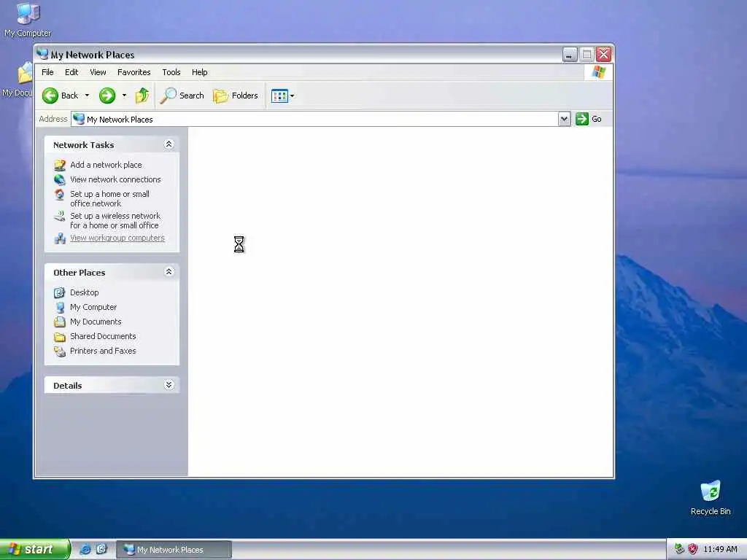
Task: Collapse the Network Tasks panel
Action: coord(169,144)
